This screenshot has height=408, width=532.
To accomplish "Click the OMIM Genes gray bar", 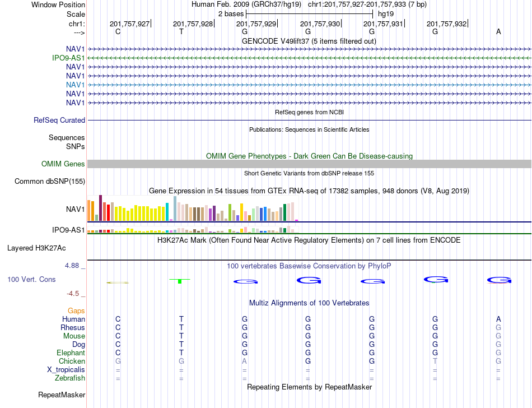I will (309, 164).
